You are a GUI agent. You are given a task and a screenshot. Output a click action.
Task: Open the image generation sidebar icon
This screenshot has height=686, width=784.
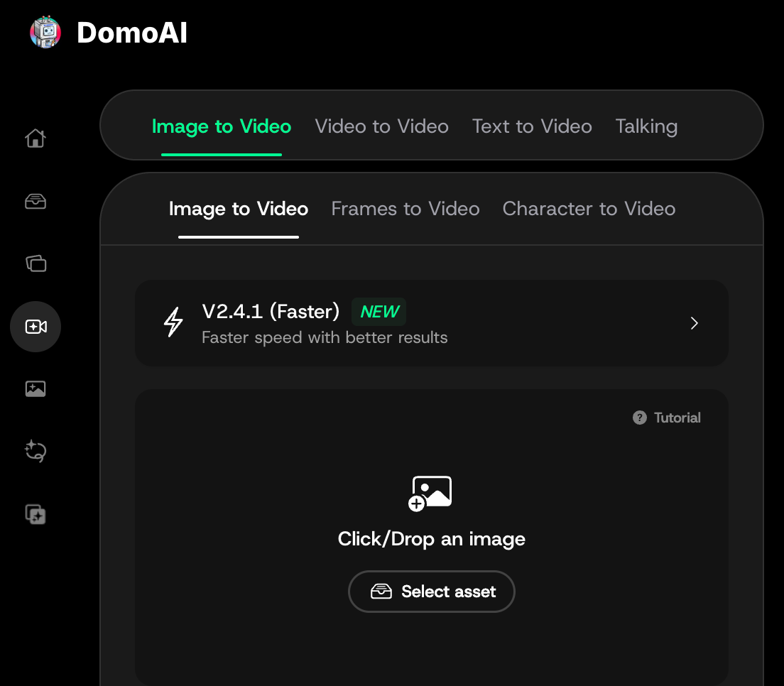click(36, 388)
